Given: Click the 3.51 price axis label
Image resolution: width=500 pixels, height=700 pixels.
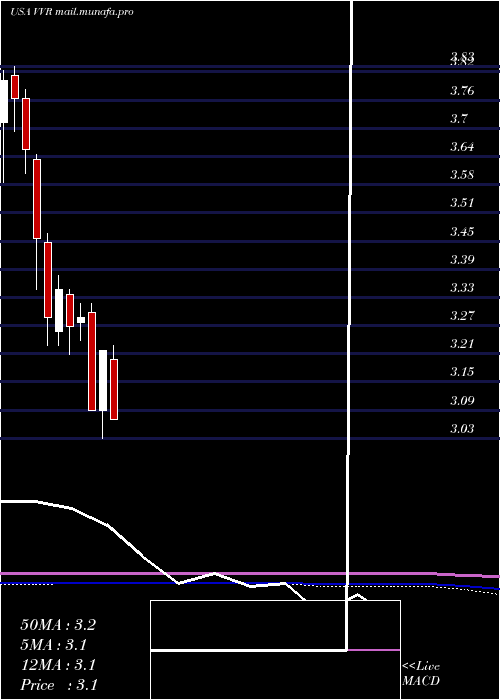Looking at the screenshot, I should 462,203.
